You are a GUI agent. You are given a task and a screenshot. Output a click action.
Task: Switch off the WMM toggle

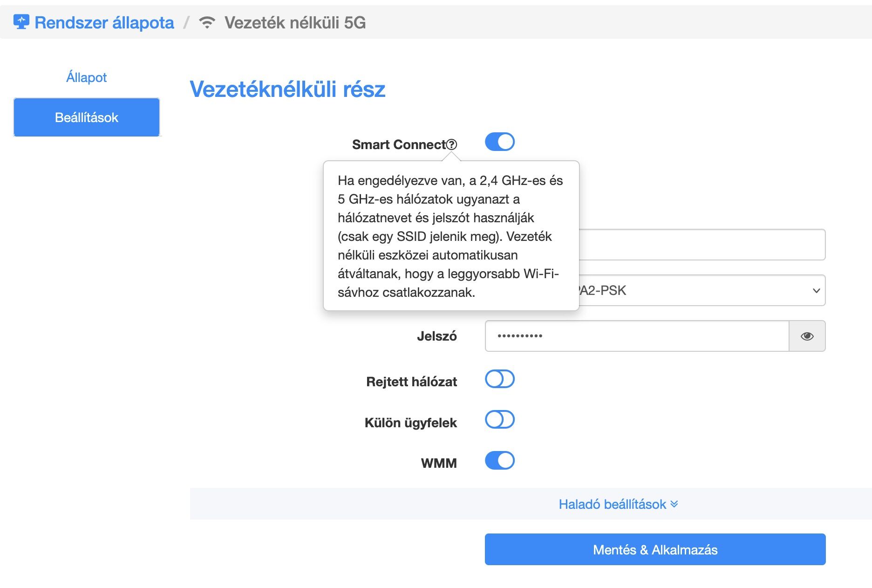tap(499, 461)
